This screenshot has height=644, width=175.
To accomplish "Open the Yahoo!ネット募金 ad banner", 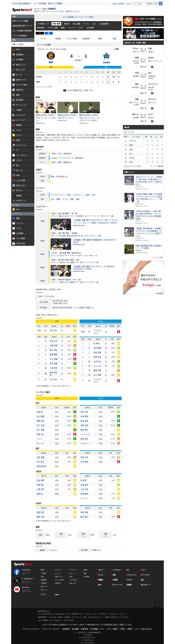I will tap(143, 278).
